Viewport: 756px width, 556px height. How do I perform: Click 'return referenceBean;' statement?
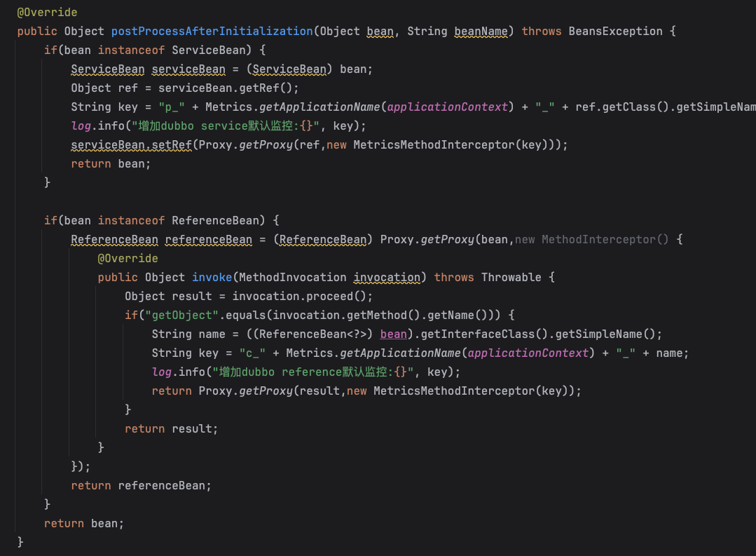click(x=142, y=485)
